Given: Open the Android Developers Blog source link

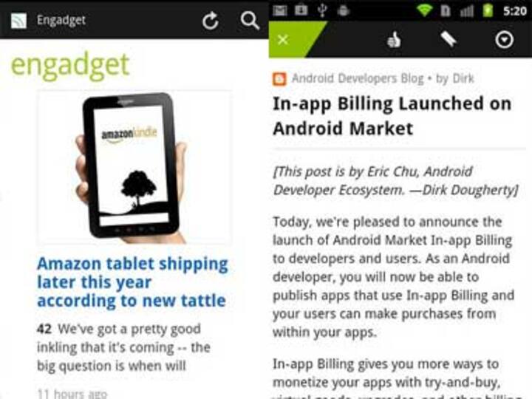Looking at the screenshot, I should [x=358, y=78].
